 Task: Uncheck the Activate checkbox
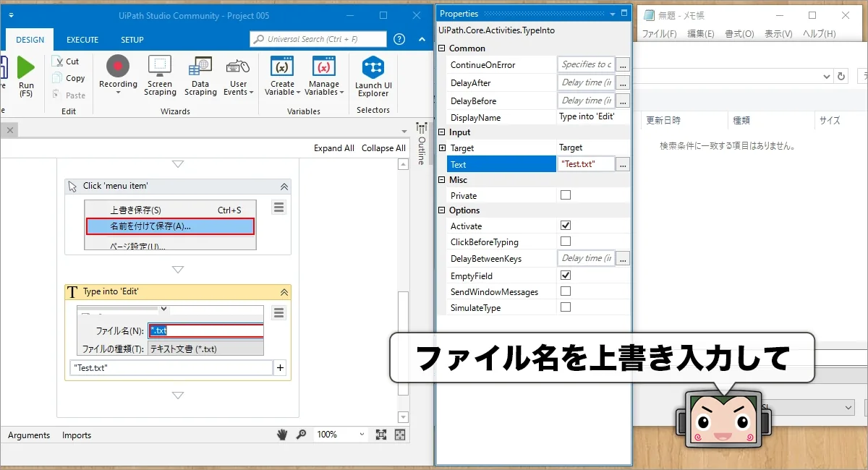[x=566, y=226]
